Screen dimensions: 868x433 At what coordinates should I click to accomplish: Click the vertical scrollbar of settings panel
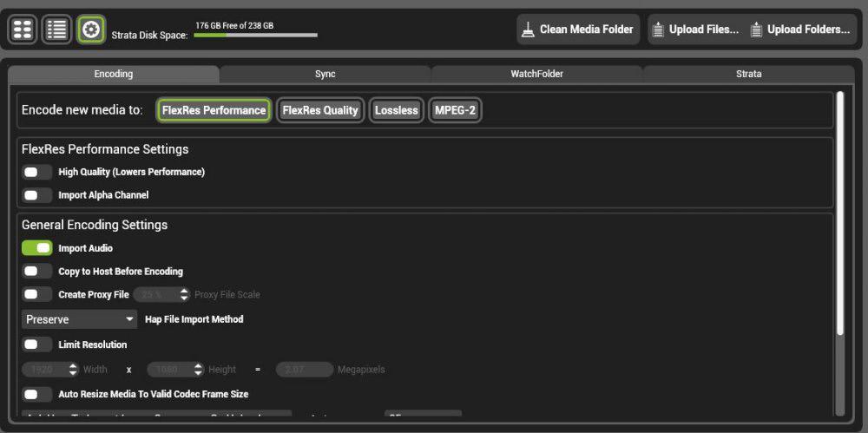tap(839, 213)
